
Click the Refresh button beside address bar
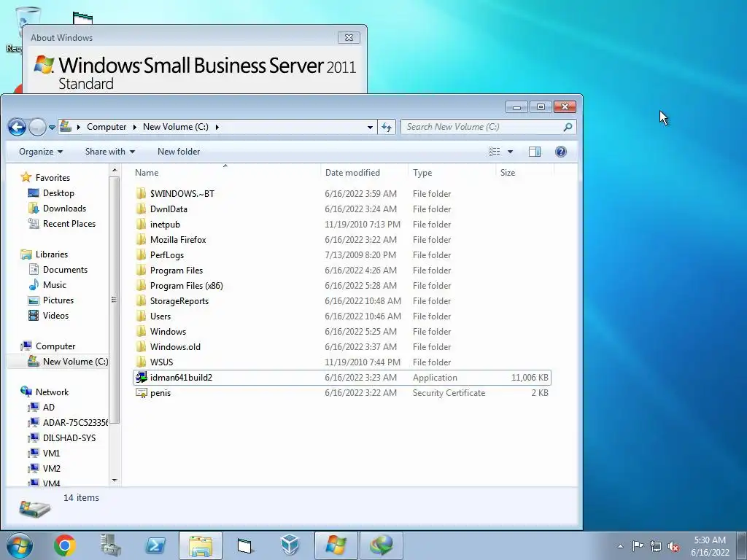pyautogui.click(x=387, y=127)
